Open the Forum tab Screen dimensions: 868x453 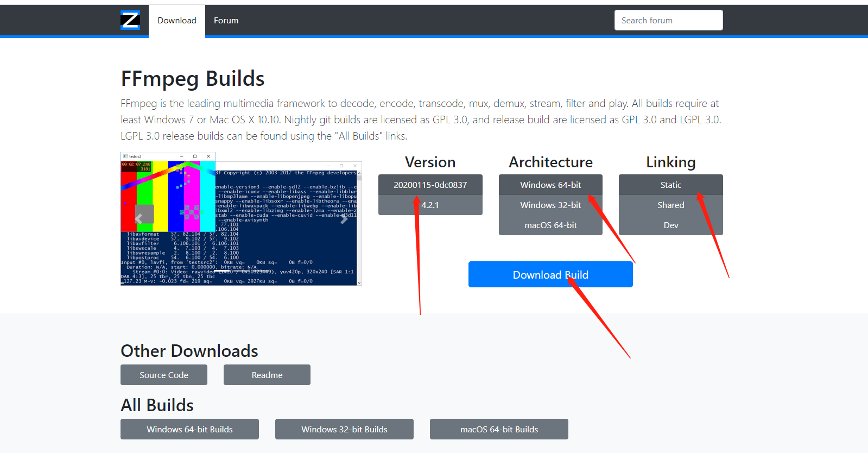226,21
